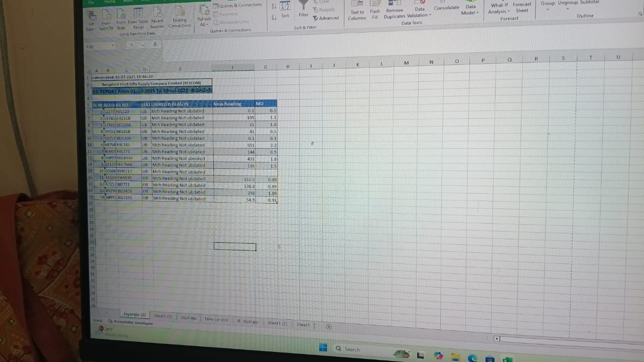This screenshot has width=644, height=362.
Task: Switch to the New service sheet
Action: (x=216, y=319)
